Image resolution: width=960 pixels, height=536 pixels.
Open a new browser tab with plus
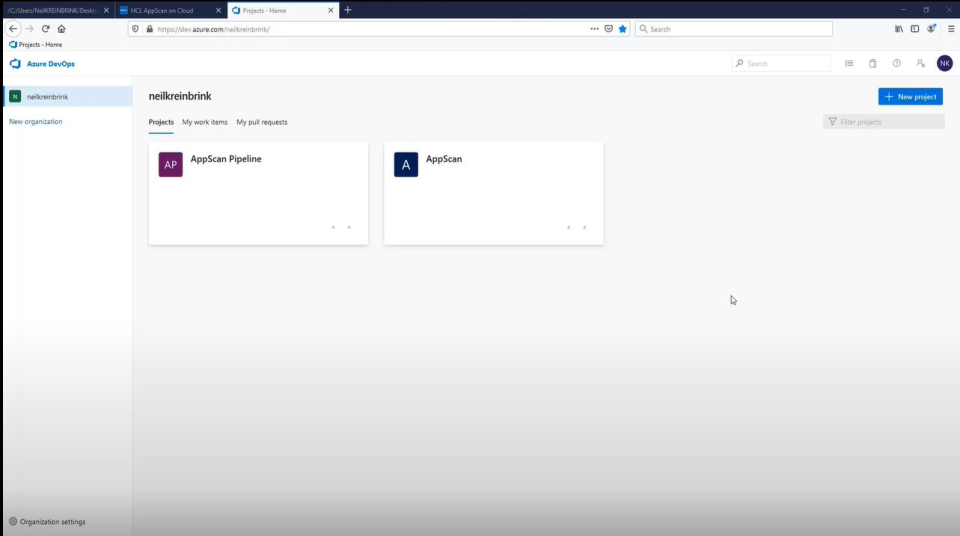click(348, 10)
